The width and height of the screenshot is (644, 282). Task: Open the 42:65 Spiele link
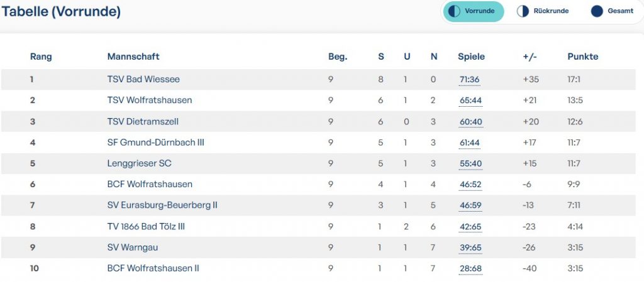pos(469,226)
